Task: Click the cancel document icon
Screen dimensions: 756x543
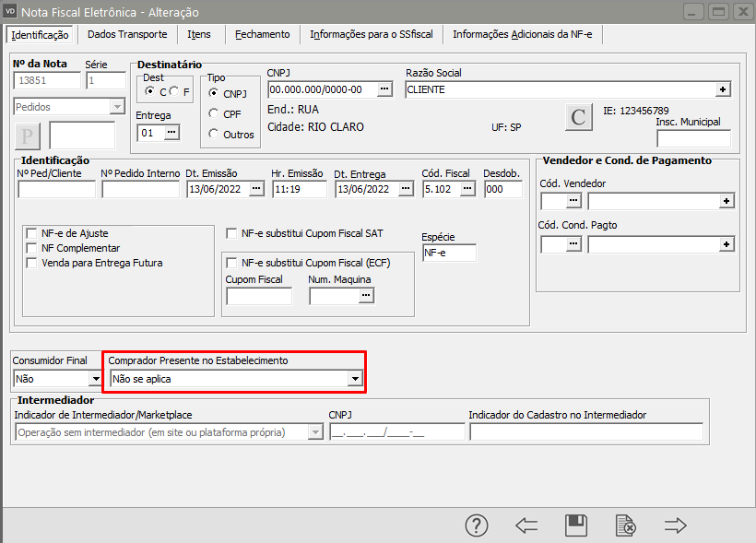Action: click(626, 525)
